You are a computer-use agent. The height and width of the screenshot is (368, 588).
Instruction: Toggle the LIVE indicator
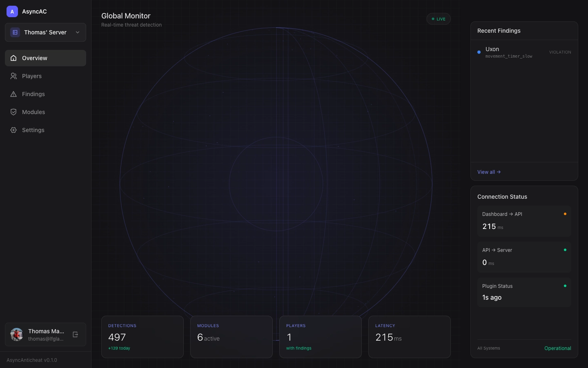[x=439, y=19]
